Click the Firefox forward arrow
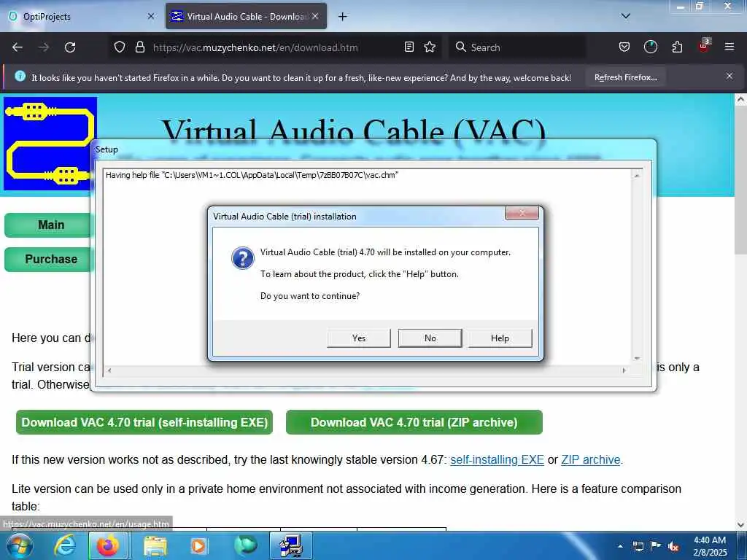The image size is (747, 560). point(44,47)
